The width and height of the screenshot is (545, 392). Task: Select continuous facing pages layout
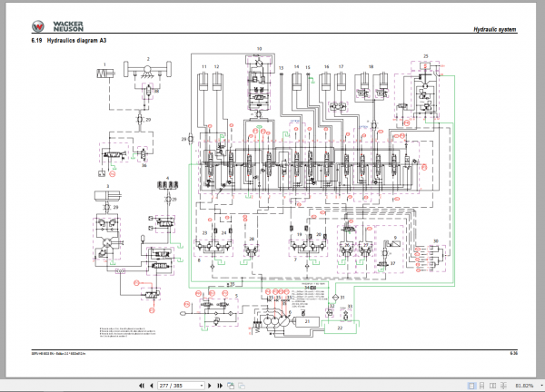(x=503, y=386)
